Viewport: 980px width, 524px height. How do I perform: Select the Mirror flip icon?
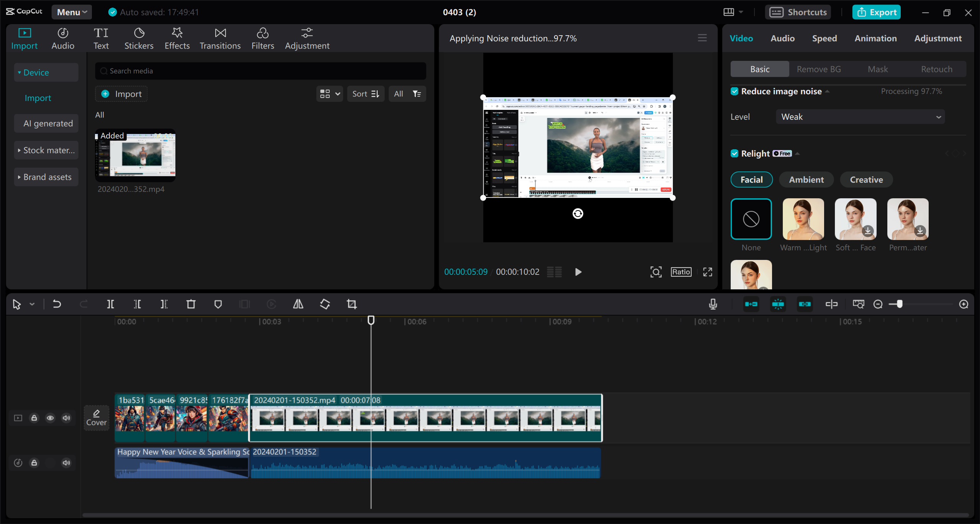click(x=298, y=304)
